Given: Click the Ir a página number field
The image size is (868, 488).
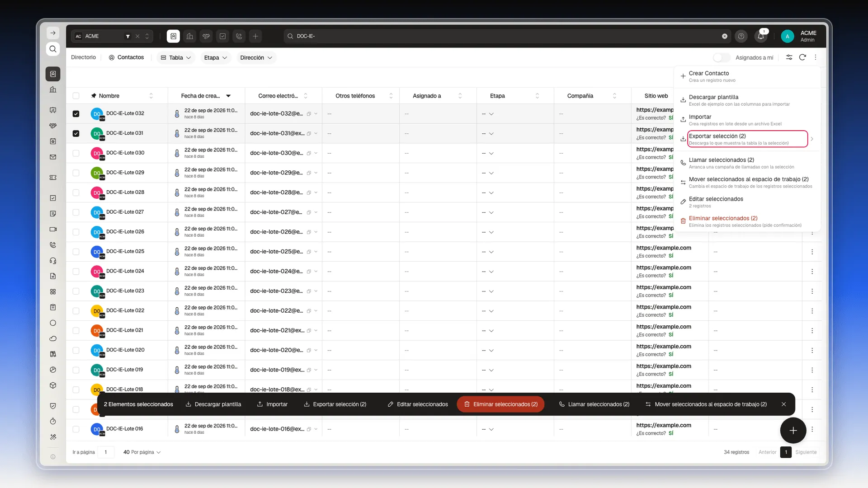Looking at the screenshot, I should pos(106,452).
